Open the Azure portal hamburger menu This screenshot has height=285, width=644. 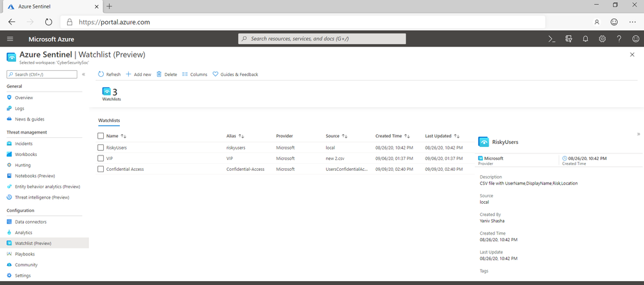(x=10, y=39)
